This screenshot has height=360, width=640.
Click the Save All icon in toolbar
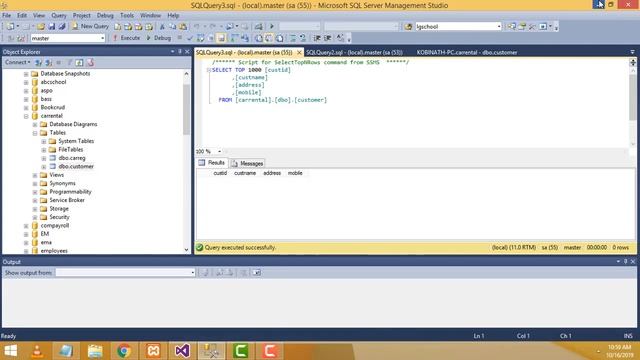(62, 26)
